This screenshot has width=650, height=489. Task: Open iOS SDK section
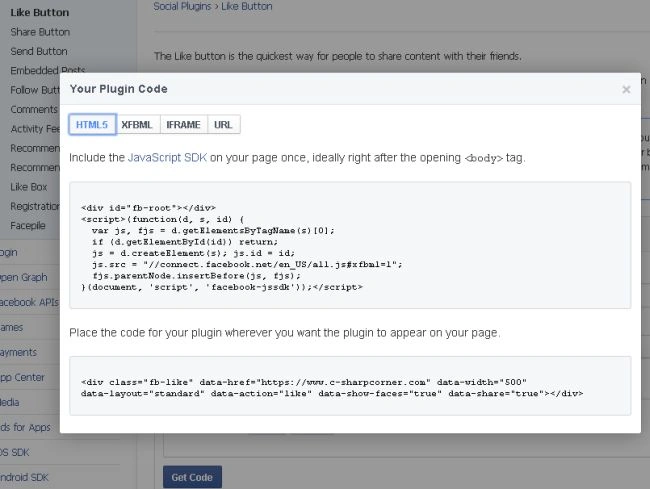pyautogui.click(x=15, y=453)
